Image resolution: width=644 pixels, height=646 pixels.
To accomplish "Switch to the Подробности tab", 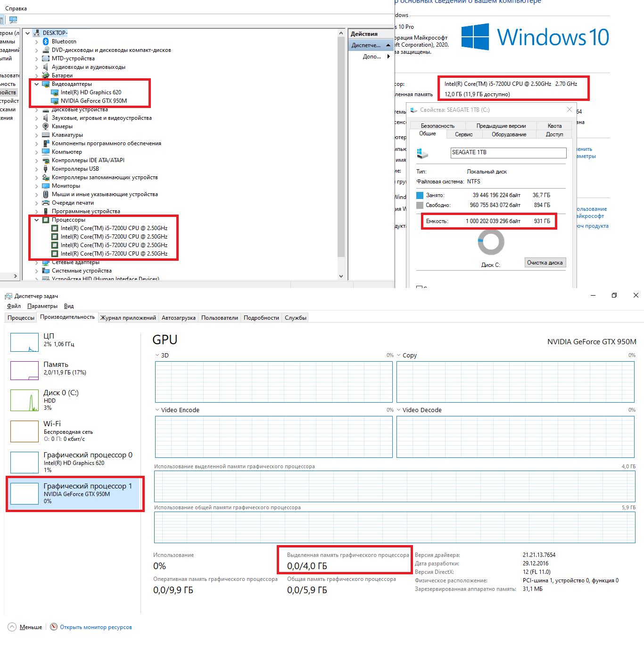I will click(262, 318).
